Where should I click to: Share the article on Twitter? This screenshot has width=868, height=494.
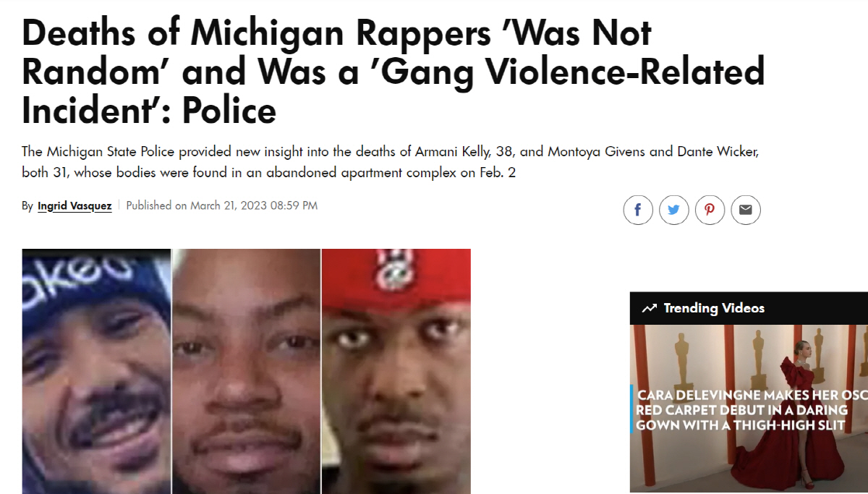674,210
